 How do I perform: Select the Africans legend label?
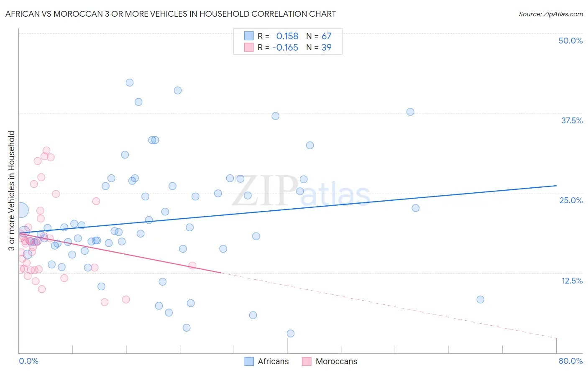(x=273, y=361)
